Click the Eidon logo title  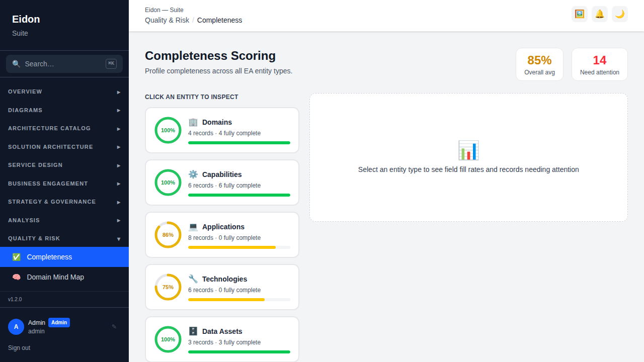tap(26, 19)
